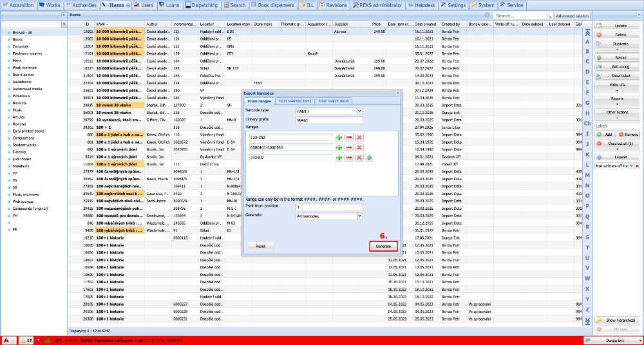Click the Generate button

pos(384,246)
